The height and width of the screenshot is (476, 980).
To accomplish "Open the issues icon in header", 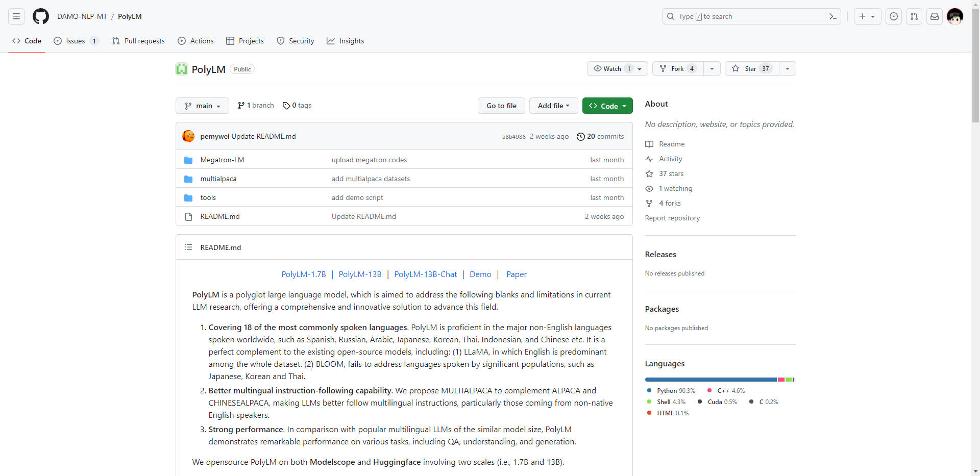I will pos(894,16).
